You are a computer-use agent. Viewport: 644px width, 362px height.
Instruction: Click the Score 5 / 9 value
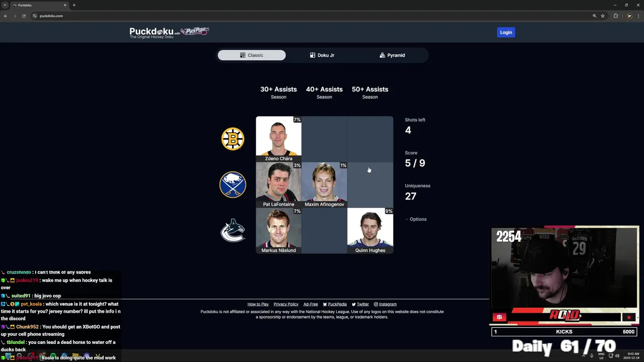coord(415,163)
